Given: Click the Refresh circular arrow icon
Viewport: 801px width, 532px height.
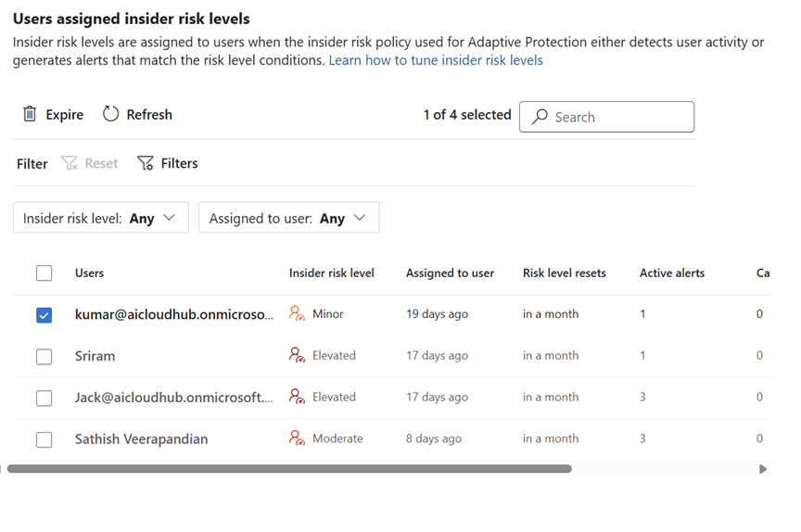Looking at the screenshot, I should (x=111, y=114).
